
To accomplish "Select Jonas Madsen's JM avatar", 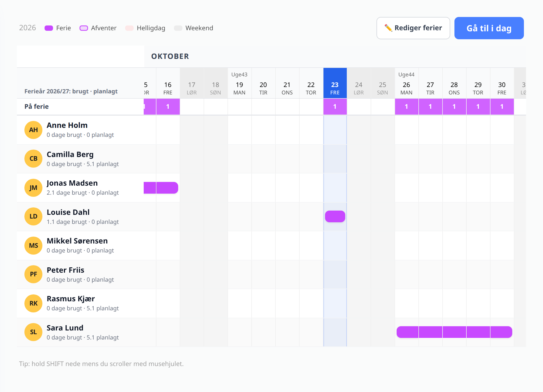I will [x=33, y=188].
